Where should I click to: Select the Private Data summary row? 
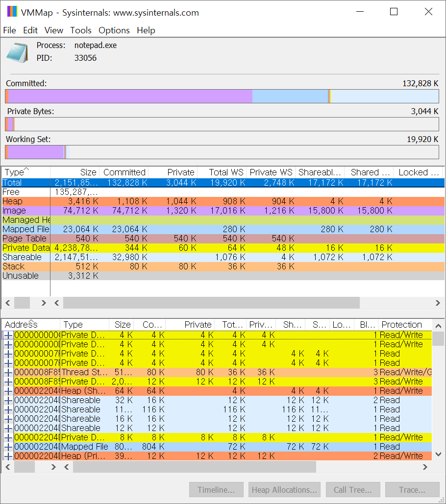[223, 248]
